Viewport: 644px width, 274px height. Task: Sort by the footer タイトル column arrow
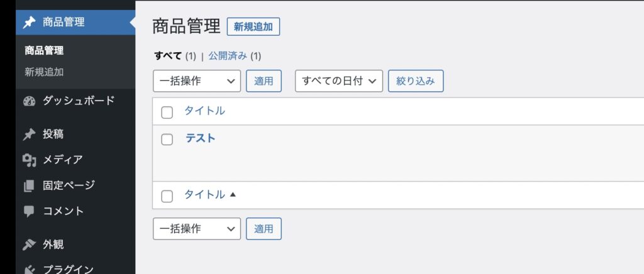pyautogui.click(x=233, y=195)
